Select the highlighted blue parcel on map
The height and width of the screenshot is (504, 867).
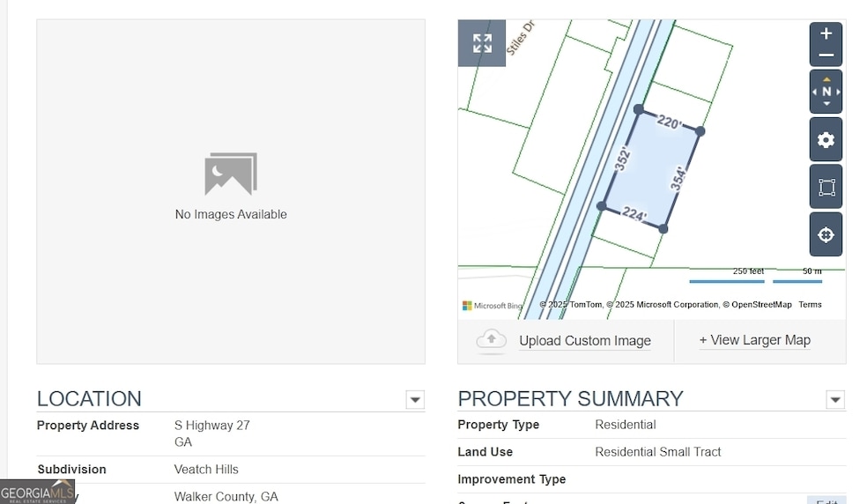point(651,169)
